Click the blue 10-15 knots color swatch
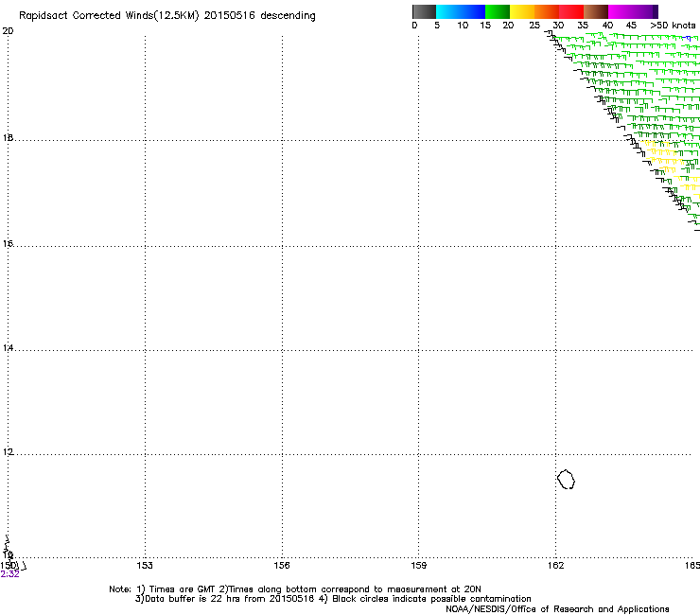700x615 pixels. coord(473,11)
